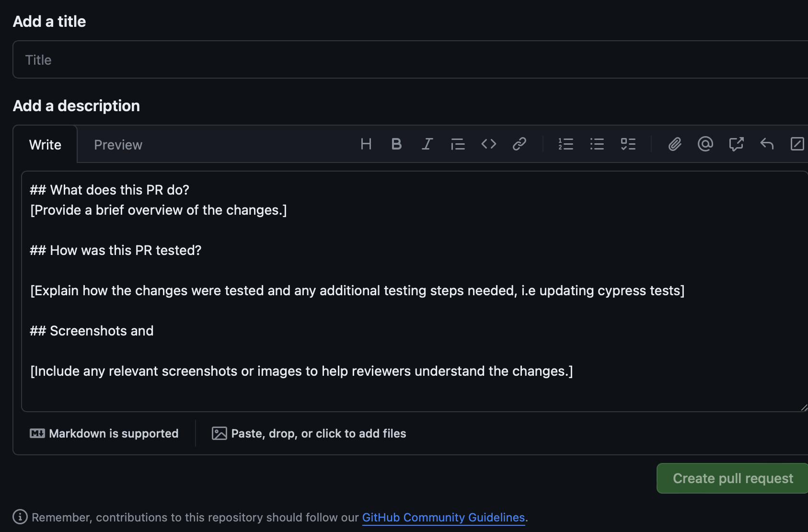This screenshot has width=808, height=532.
Task: Insert a numbered list
Action: coord(566,144)
